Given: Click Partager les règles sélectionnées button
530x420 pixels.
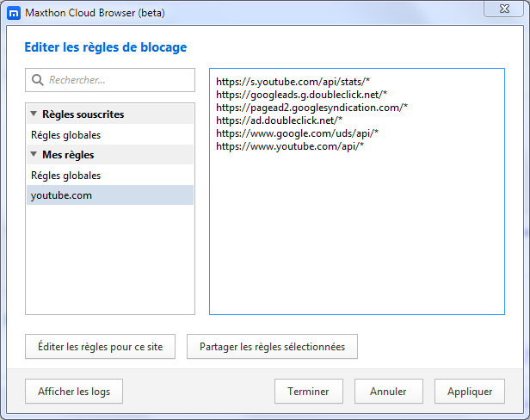Looking at the screenshot, I should point(272,347).
